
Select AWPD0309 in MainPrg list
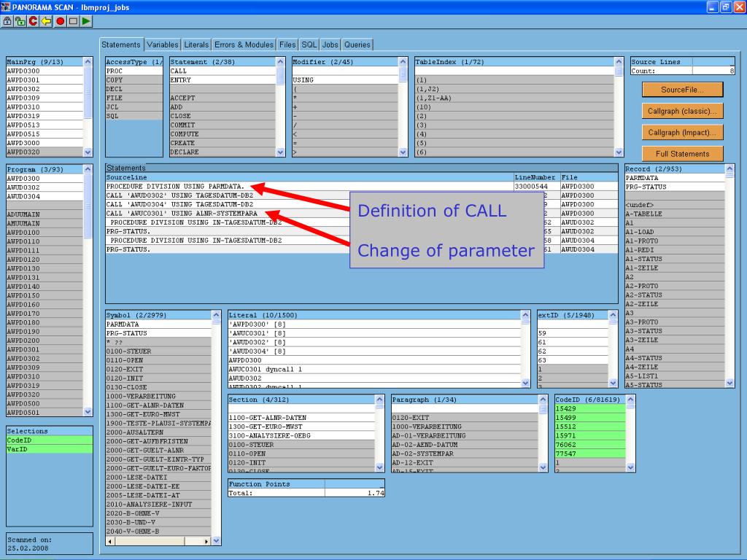[44, 98]
